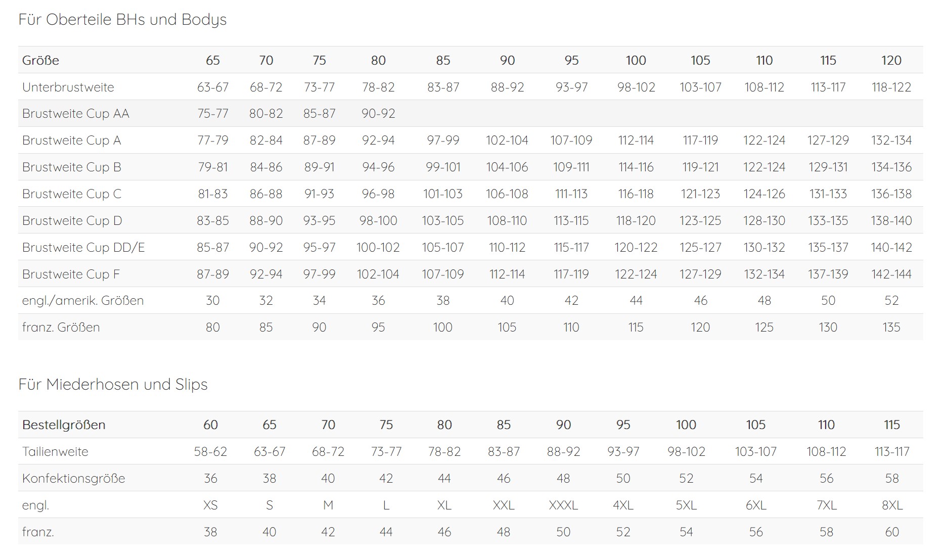946x560 pixels.
Task: Click the "engl./amerik. Größen" row label
Action: (83, 301)
